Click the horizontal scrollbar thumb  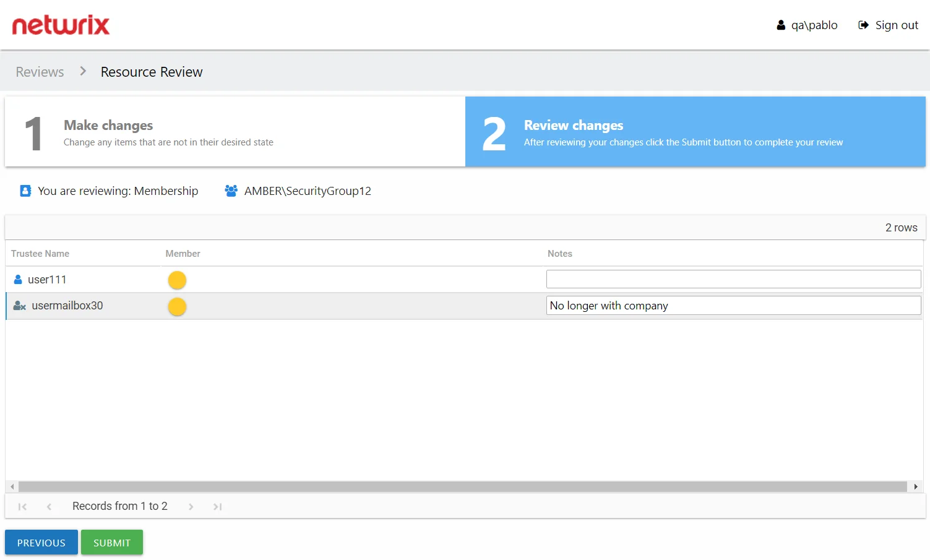(x=462, y=487)
